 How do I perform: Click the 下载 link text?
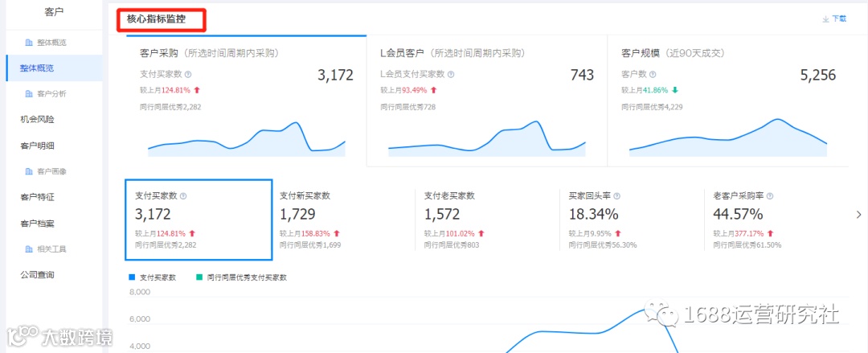click(x=838, y=18)
